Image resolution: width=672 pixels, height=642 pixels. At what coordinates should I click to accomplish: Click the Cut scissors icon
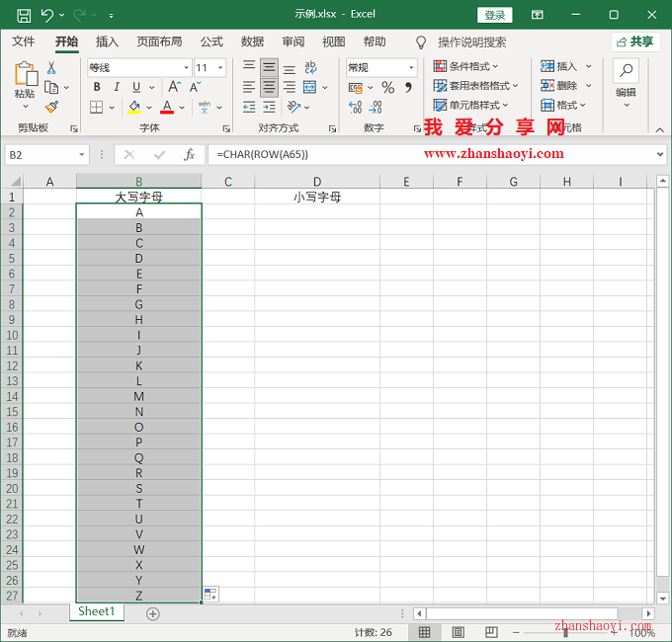click(51, 68)
